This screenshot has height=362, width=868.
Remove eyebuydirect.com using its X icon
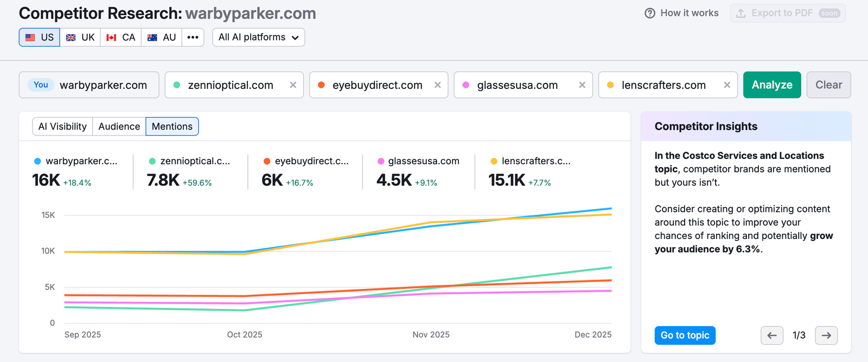[x=438, y=85]
